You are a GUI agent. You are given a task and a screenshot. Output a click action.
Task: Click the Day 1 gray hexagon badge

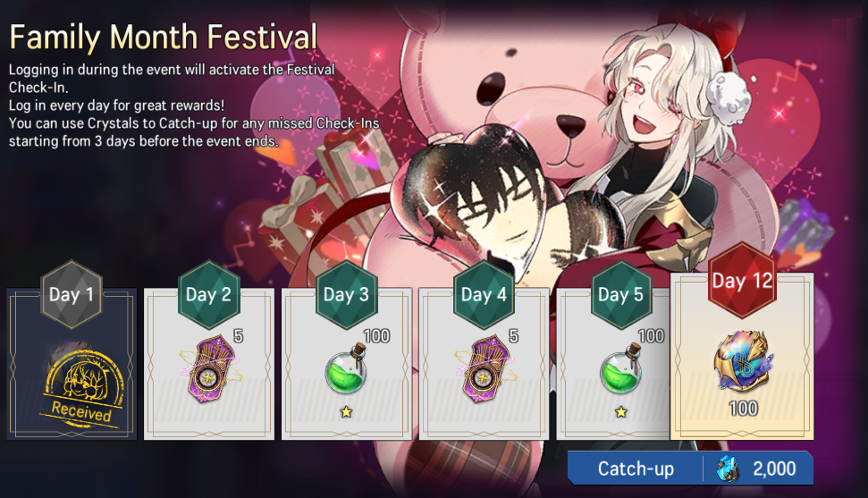click(72, 294)
